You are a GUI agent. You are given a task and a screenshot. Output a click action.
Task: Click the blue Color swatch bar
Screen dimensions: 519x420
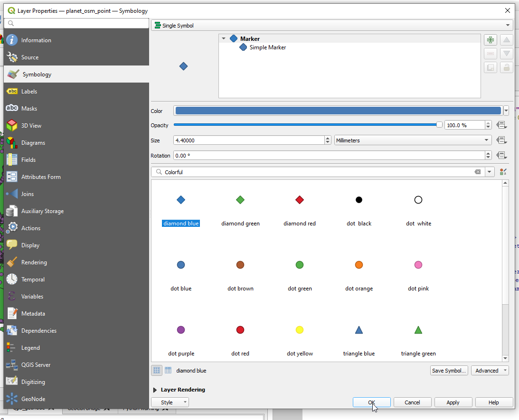[x=338, y=111]
